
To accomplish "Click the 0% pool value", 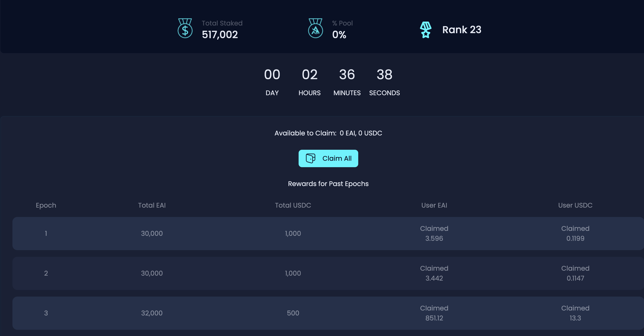I will point(339,35).
